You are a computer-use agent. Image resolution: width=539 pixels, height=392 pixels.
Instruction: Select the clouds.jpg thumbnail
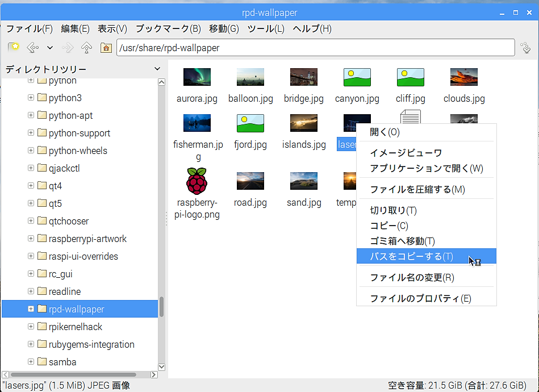pyautogui.click(x=464, y=77)
